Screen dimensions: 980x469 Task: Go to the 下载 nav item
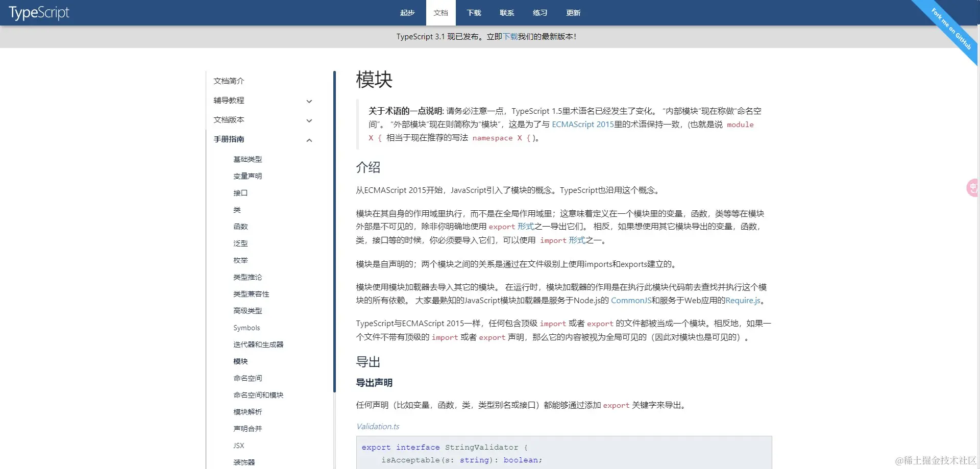pyautogui.click(x=474, y=13)
